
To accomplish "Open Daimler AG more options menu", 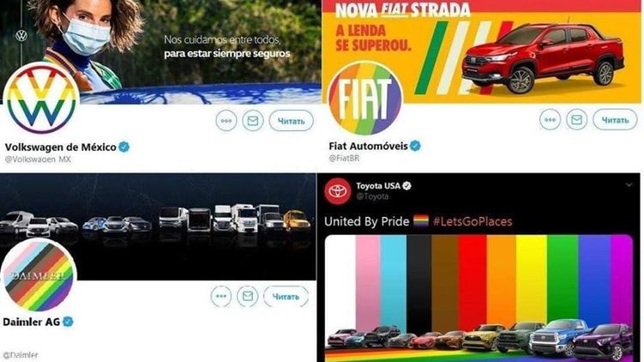I will pyautogui.click(x=221, y=296).
